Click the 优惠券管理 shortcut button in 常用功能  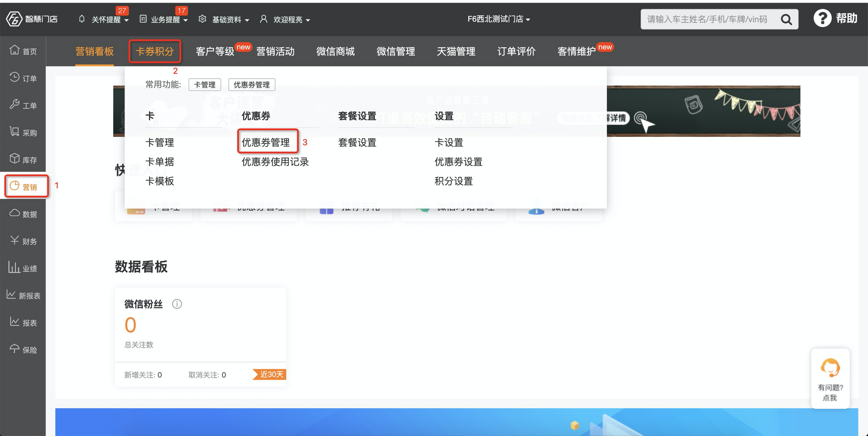tap(252, 85)
